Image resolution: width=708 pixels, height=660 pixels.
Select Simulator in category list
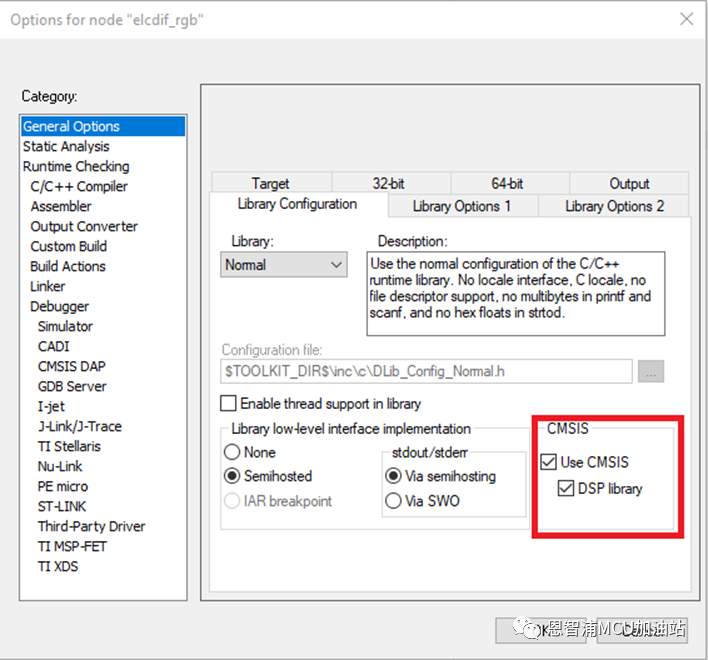pos(65,326)
